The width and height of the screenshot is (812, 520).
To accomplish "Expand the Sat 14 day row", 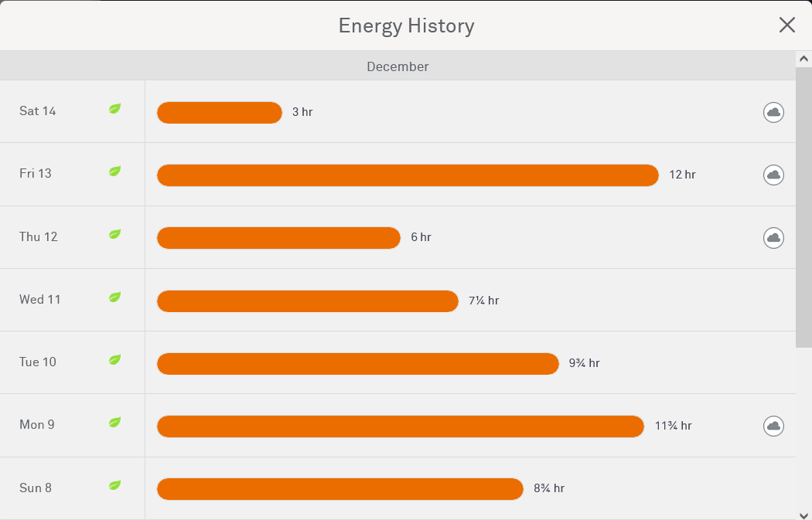I will click(x=38, y=111).
